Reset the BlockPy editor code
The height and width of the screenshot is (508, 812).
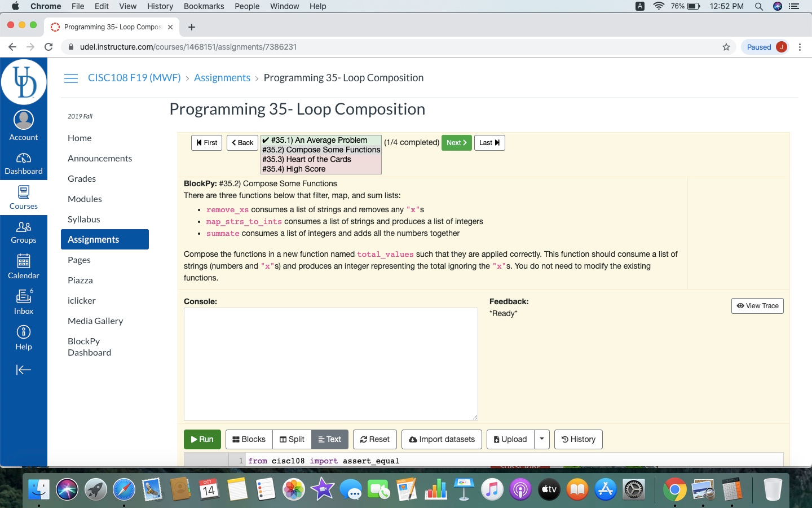pyautogui.click(x=374, y=439)
